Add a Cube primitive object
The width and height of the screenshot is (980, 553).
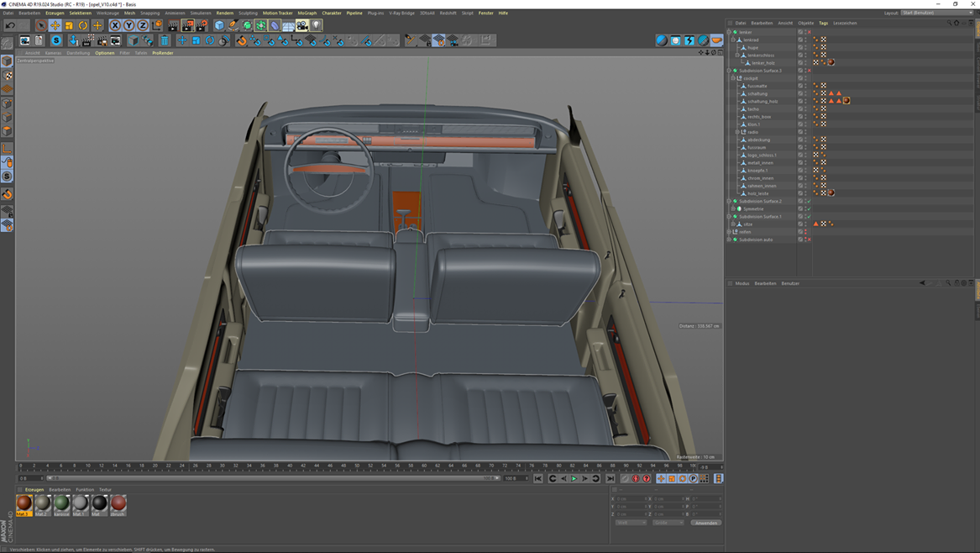coord(219,25)
